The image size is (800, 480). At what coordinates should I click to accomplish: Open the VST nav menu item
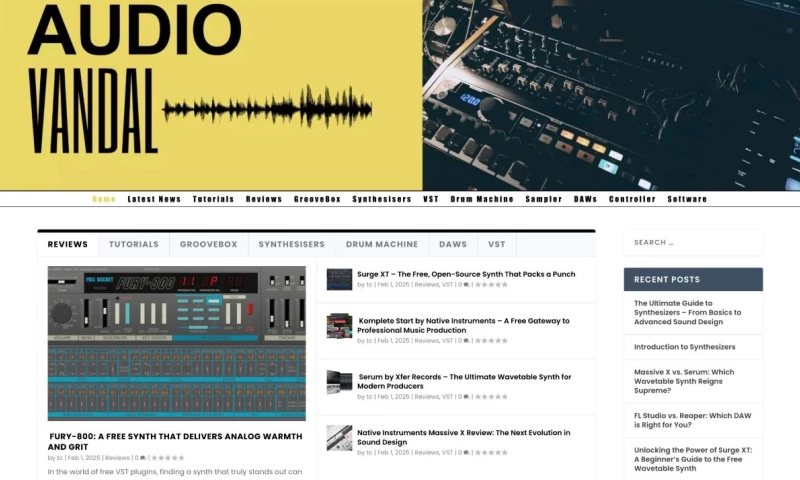click(431, 199)
